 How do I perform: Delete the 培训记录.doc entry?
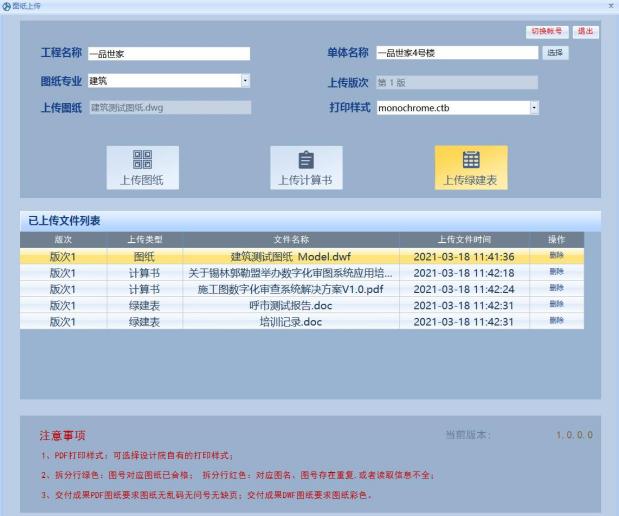click(x=556, y=321)
